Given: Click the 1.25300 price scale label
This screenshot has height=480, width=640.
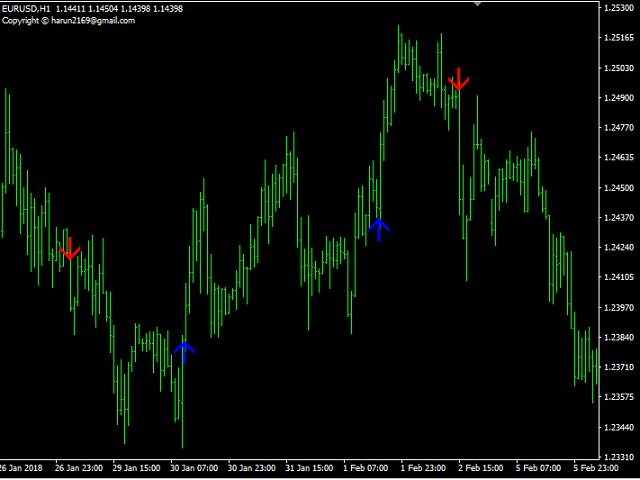Looking at the screenshot, I should point(619,8).
